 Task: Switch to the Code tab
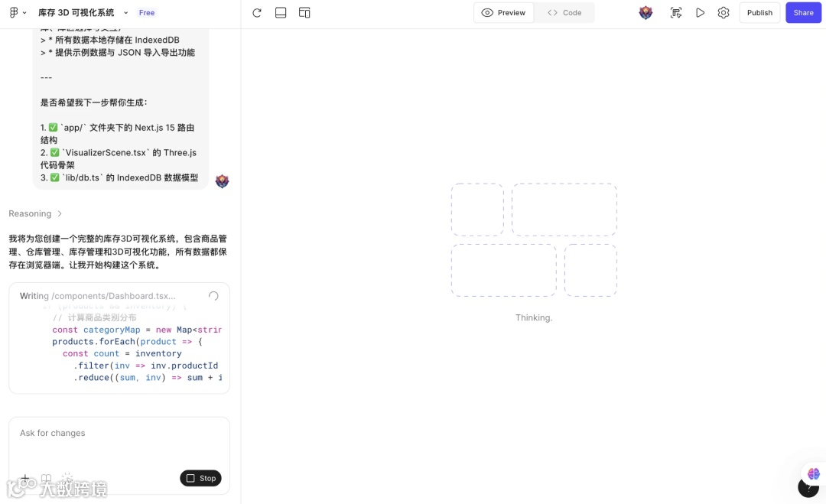click(x=564, y=13)
